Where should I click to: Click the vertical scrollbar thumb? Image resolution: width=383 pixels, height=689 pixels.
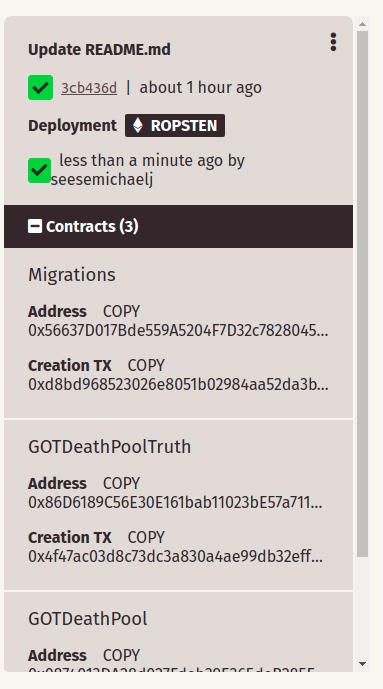[x=362, y=294]
